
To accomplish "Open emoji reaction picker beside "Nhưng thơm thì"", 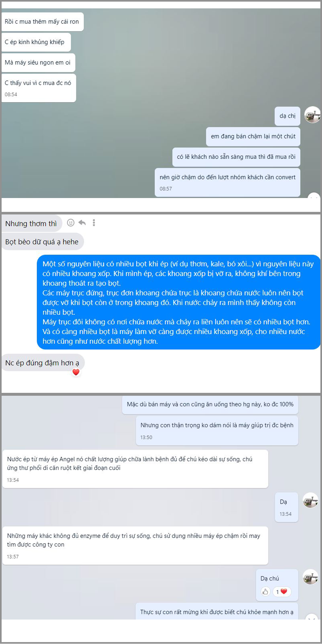I will (x=71, y=223).
